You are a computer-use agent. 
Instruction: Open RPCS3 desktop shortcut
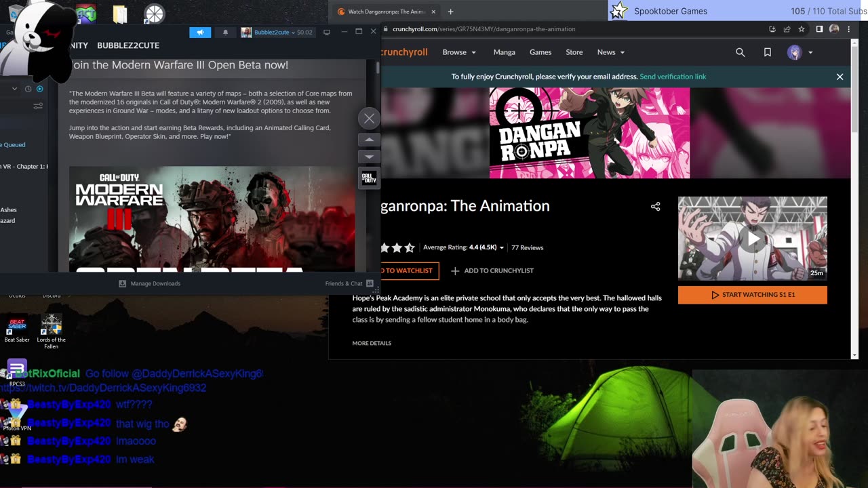coord(17,373)
